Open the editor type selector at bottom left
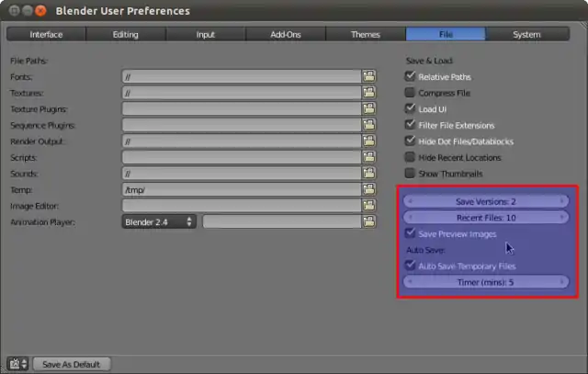Viewport: 588px width, 374px height. [17, 364]
